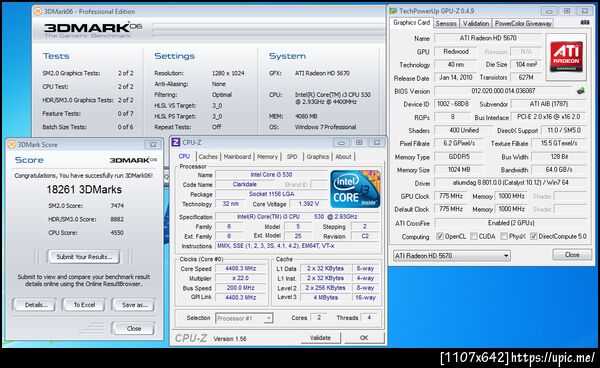Toggle the DirectCompute 5.0 checkbox
The height and width of the screenshot is (368, 600).
533,236
